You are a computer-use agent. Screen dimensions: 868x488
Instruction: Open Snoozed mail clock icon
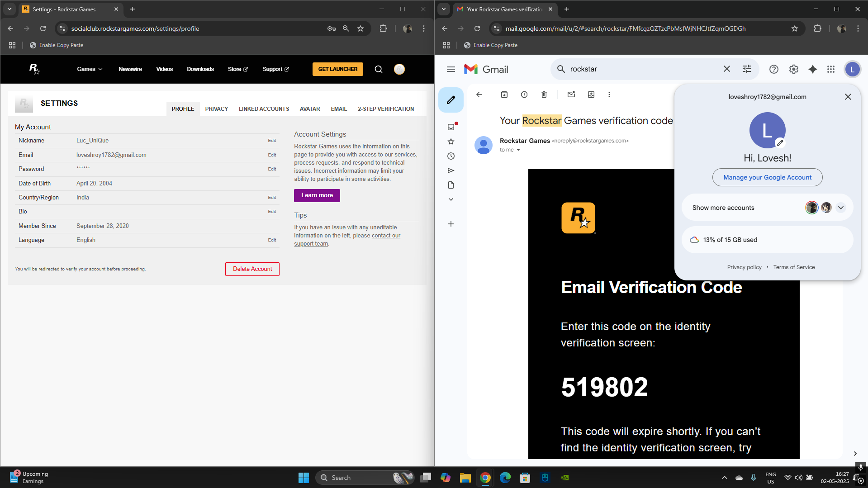click(451, 156)
